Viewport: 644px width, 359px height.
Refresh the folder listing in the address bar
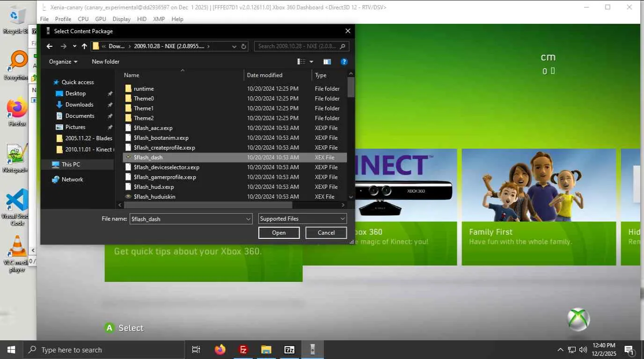(243, 46)
